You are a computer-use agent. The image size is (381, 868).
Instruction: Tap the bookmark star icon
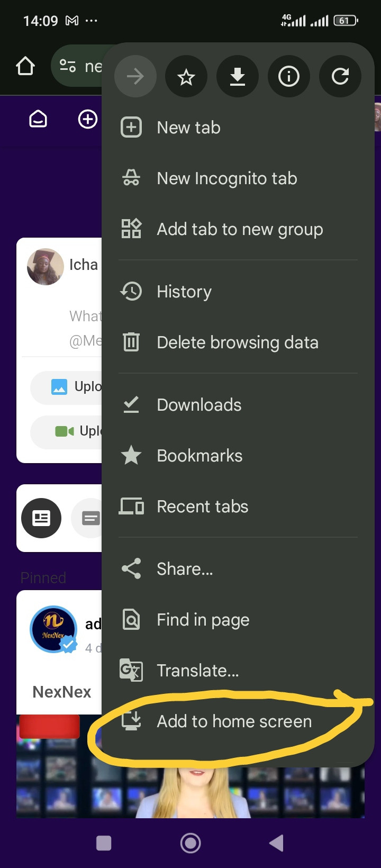186,77
